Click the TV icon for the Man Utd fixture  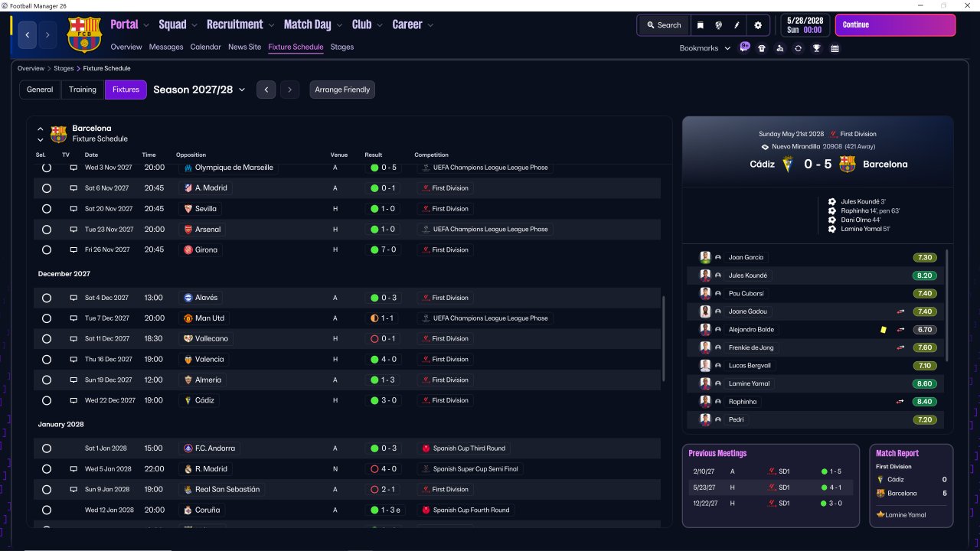click(74, 318)
